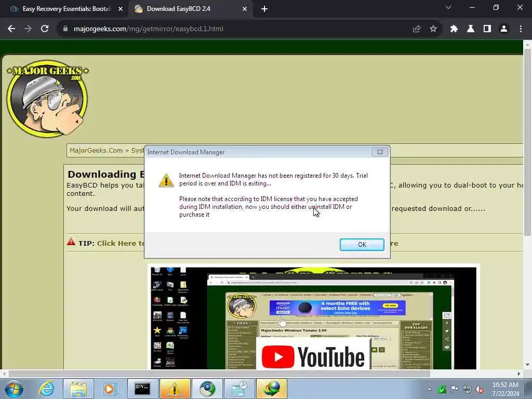The height and width of the screenshot is (399, 532).
Task: Switch to the Easy Recovery Essentials tab
Action: [66, 9]
